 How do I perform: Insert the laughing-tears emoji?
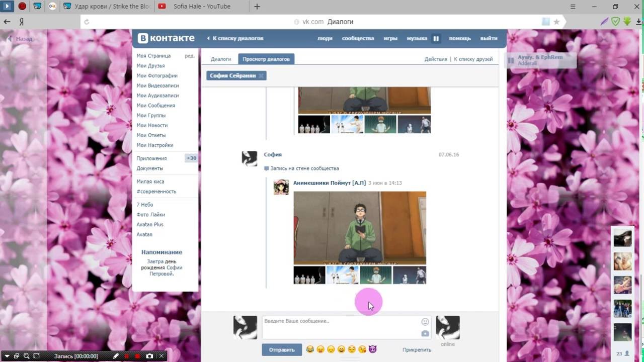310,349
